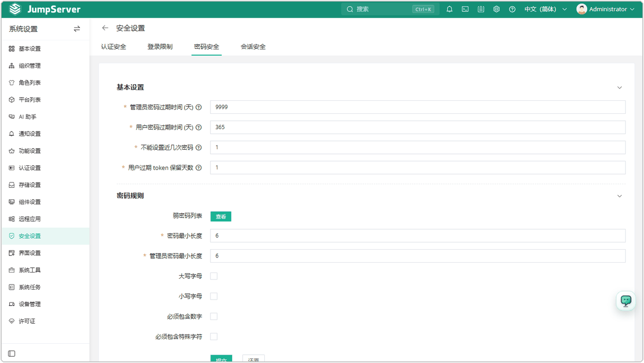This screenshot has width=644, height=363.
Task: Click the 存储设置 sidebar icon
Action: pyautogui.click(x=11, y=185)
